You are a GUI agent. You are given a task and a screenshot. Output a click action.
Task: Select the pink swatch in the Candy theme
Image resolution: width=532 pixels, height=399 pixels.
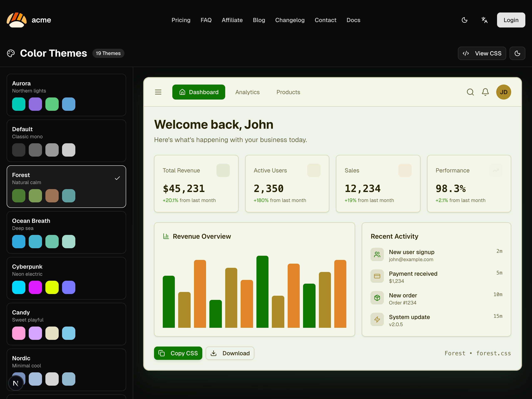(19, 333)
